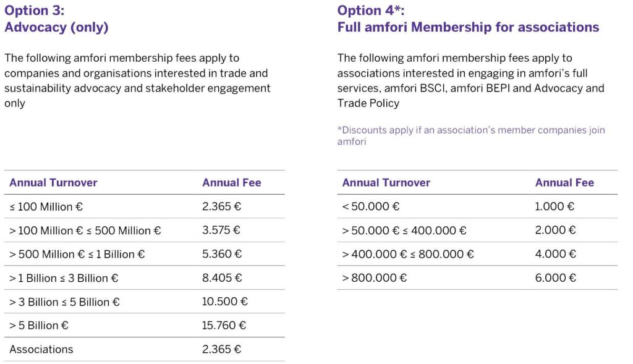
Task: Select the < 50.000 € turnover cell
Action: coord(371,206)
